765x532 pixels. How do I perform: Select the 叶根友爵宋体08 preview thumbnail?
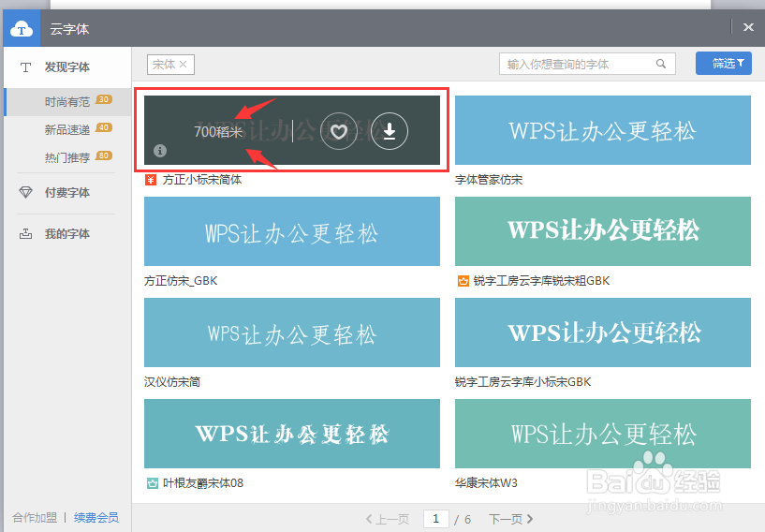(292, 434)
